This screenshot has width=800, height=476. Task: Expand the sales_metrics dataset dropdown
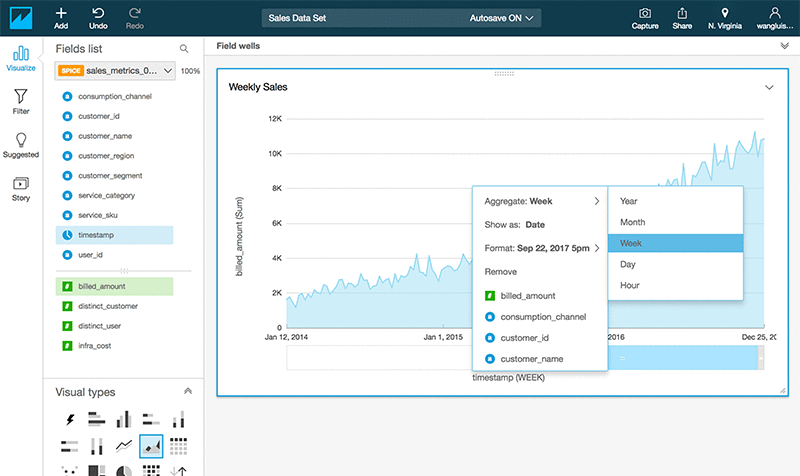pyautogui.click(x=166, y=71)
